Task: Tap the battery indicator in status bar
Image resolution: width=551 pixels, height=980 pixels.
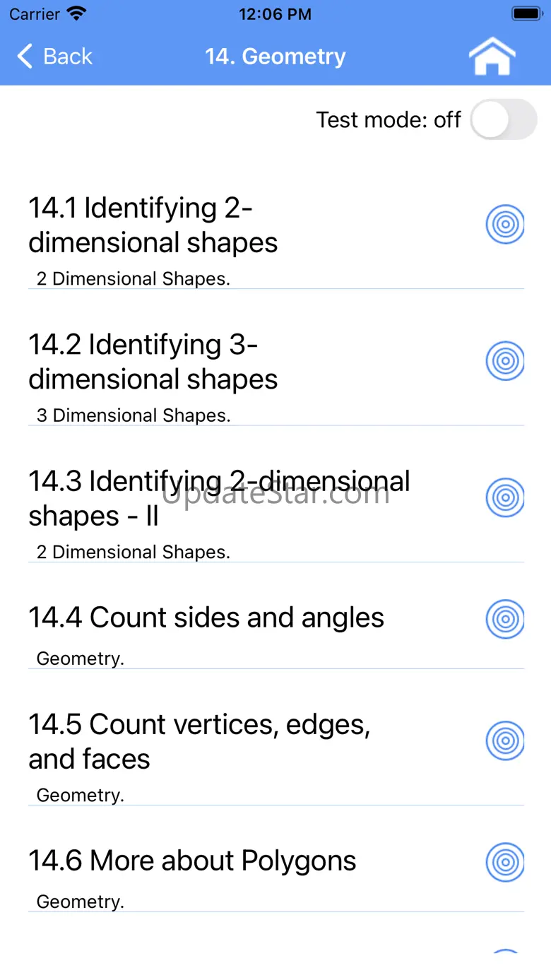Action: tap(526, 14)
